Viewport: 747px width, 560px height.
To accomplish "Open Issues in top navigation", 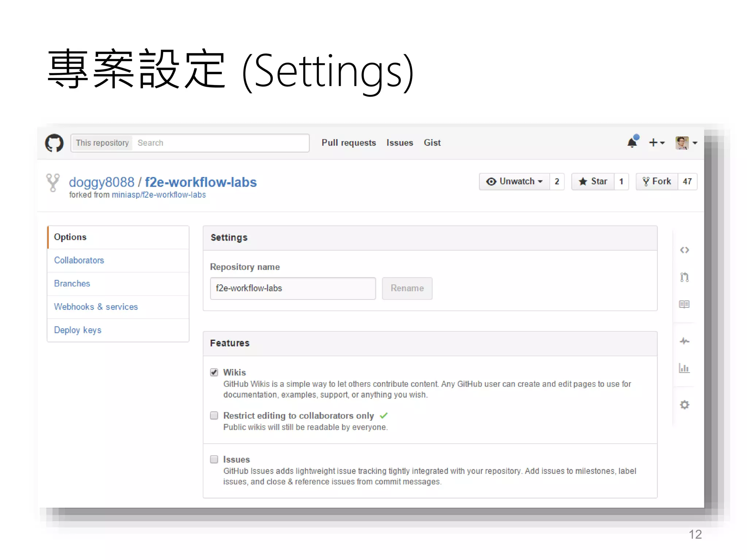I will [x=400, y=143].
